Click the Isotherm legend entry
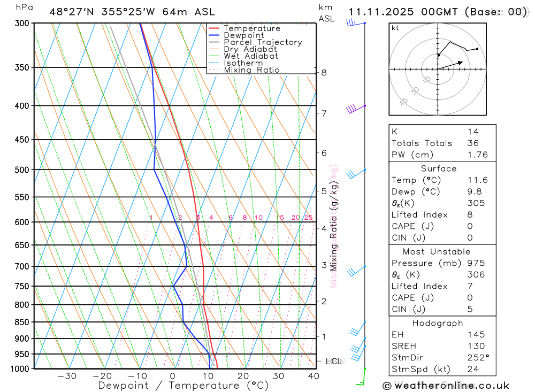 (235, 63)
